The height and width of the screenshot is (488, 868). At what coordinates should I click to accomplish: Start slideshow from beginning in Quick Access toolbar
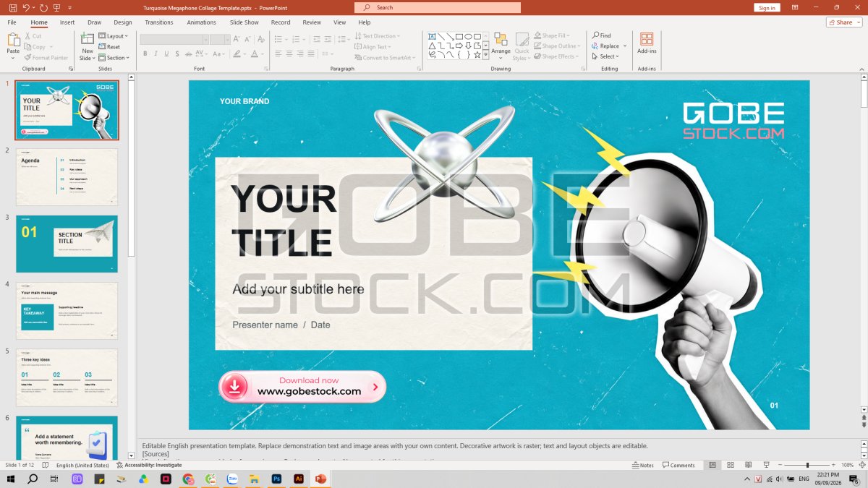(x=58, y=7)
